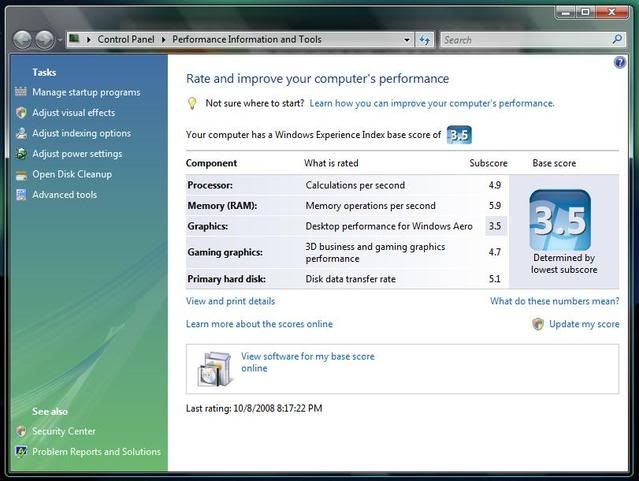
Task: Click the Back navigation arrow button
Action: [x=22, y=40]
